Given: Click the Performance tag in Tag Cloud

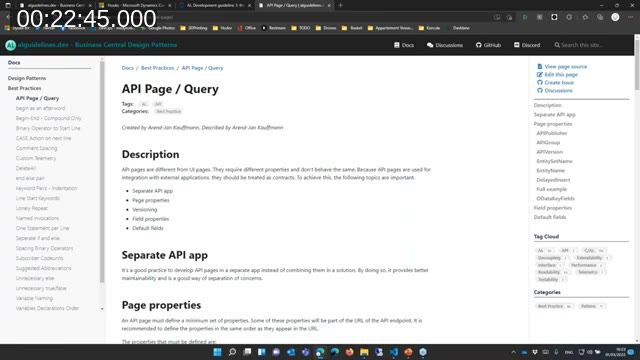Looking at the screenshot, I should [x=586, y=265].
